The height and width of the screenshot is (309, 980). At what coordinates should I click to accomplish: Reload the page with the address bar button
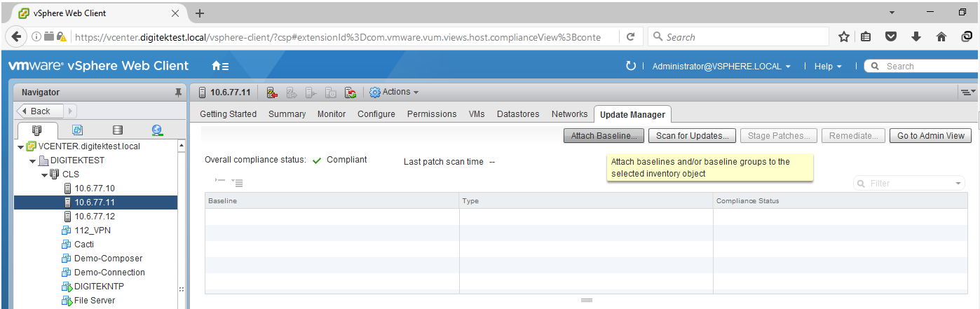[x=630, y=37]
